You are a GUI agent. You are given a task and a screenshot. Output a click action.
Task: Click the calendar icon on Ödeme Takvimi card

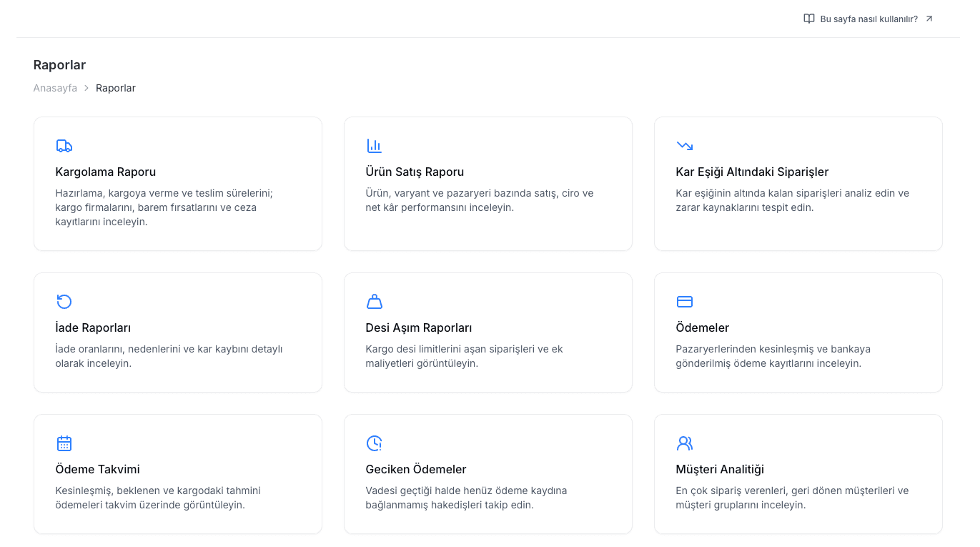(x=64, y=443)
